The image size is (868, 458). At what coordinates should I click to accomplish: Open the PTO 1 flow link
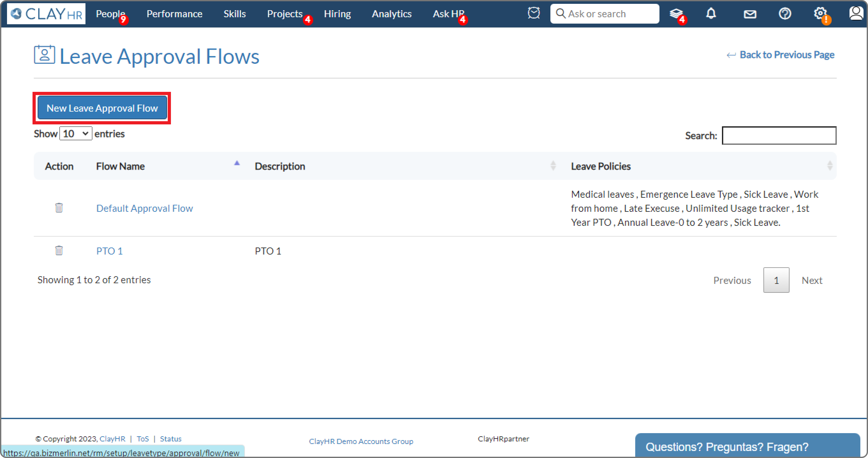coord(109,251)
